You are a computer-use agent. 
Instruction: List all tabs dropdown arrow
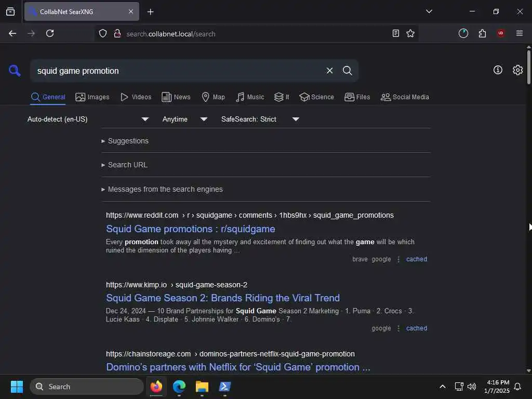tap(429, 11)
